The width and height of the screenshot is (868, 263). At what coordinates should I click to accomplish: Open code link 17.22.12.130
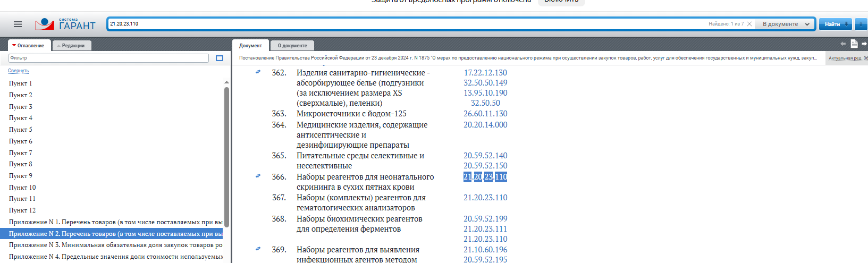(485, 73)
